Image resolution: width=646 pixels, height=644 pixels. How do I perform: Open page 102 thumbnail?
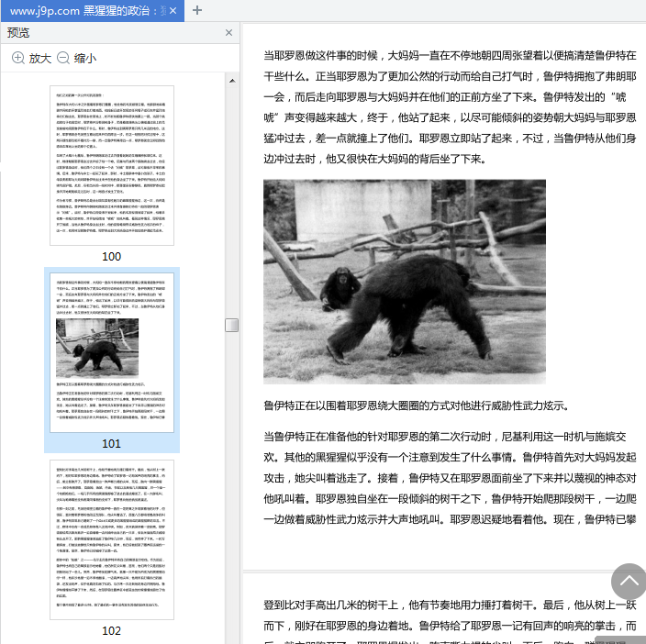[112, 539]
